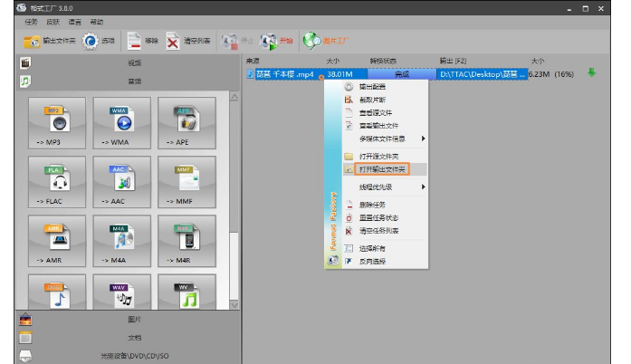Screen dimensions: 631x364
Task: Click the D:\TTAC\Desktop output path cell
Action: click(x=483, y=74)
